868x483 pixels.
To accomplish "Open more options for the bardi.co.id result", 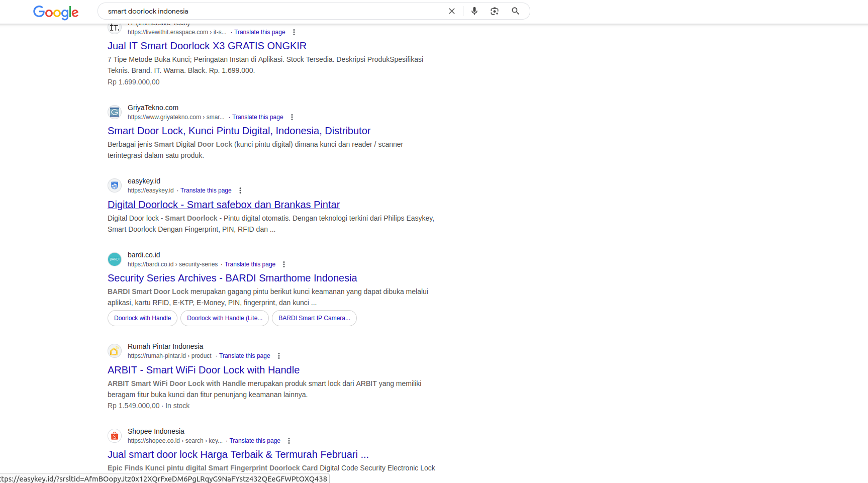I will [284, 264].
